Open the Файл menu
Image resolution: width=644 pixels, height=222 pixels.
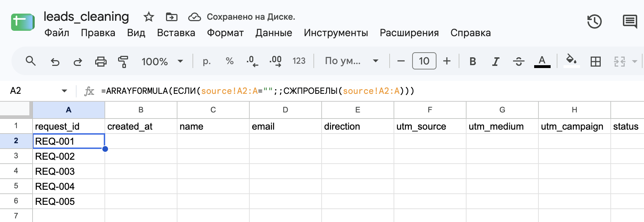(57, 33)
